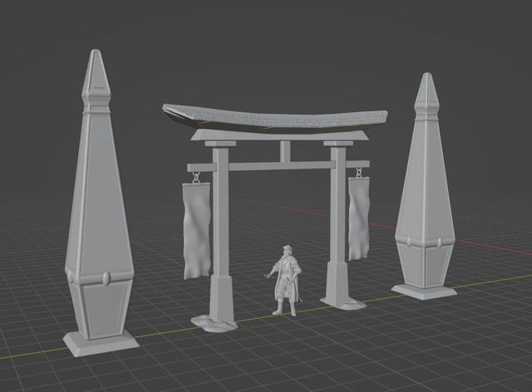Image resolution: width=532 pixels, height=392 pixels.
Task: Select the left obelisk model
Action: (x=99, y=208)
